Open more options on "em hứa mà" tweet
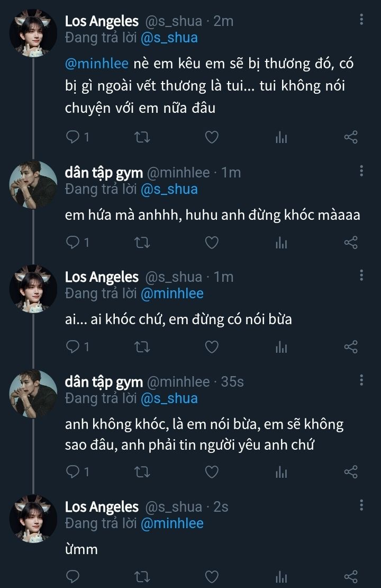This screenshot has width=381, height=588. pyautogui.click(x=361, y=171)
